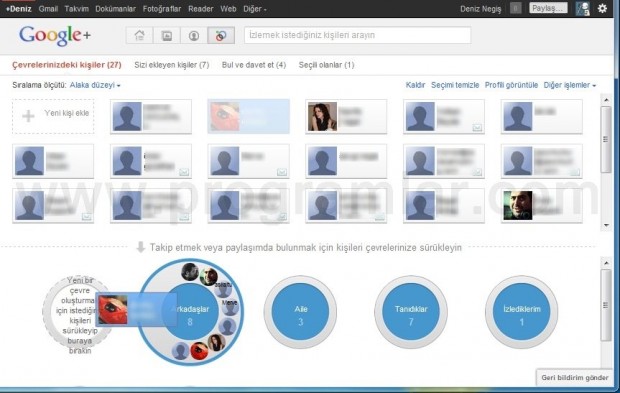Screen dimensions: 620x393
Task: Click the Kaldır link
Action: (x=415, y=85)
